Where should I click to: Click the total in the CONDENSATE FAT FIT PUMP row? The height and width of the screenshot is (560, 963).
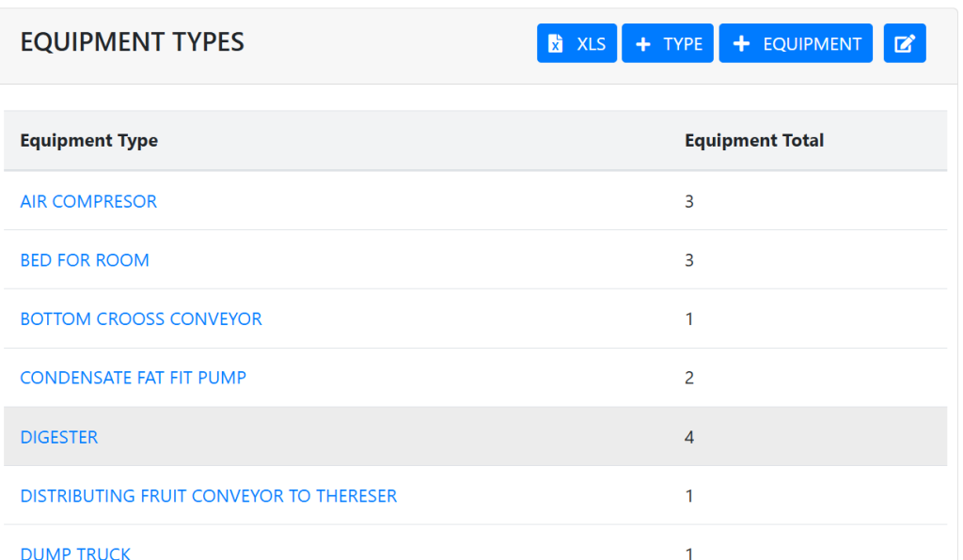pos(689,378)
